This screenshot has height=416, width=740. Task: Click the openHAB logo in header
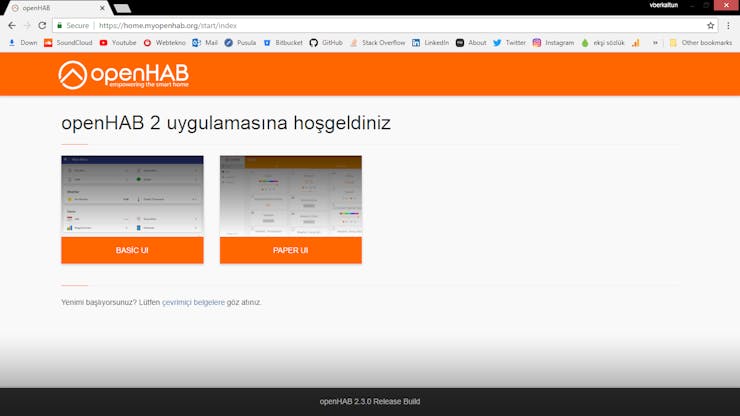point(124,75)
